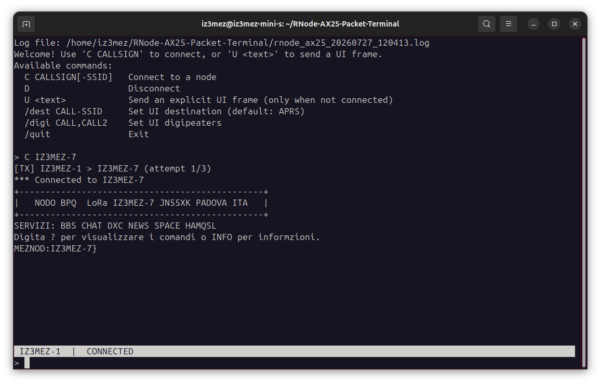Viewport: 600px width, 384px height.
Task: Click the 'Available commands:' text
Action: click(x=63, y=66)
